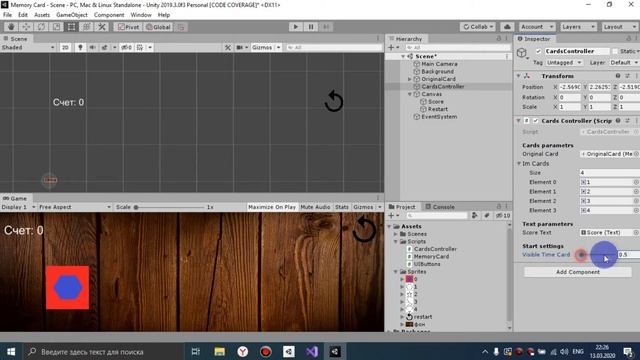Click the Add Component button

578,272
